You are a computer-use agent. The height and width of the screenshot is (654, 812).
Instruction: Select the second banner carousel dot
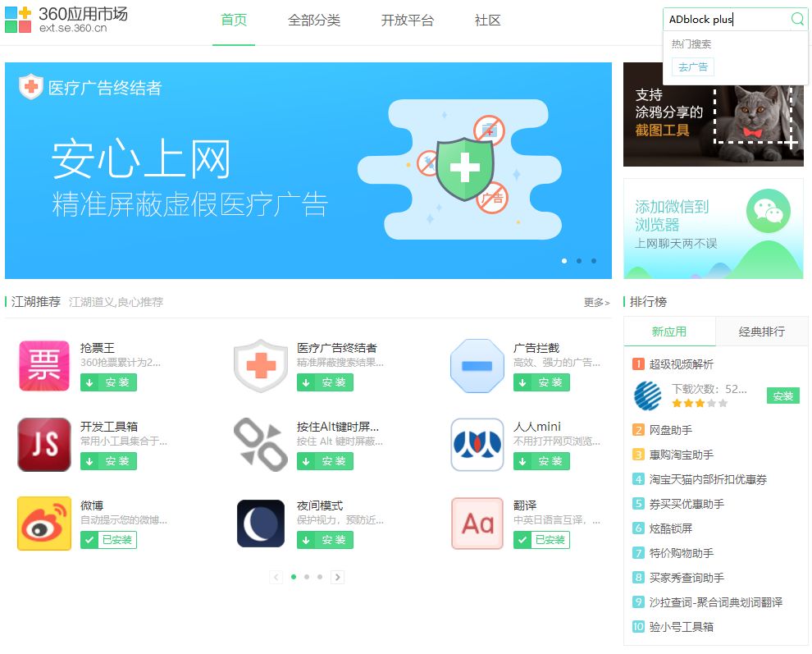[579, 261]
